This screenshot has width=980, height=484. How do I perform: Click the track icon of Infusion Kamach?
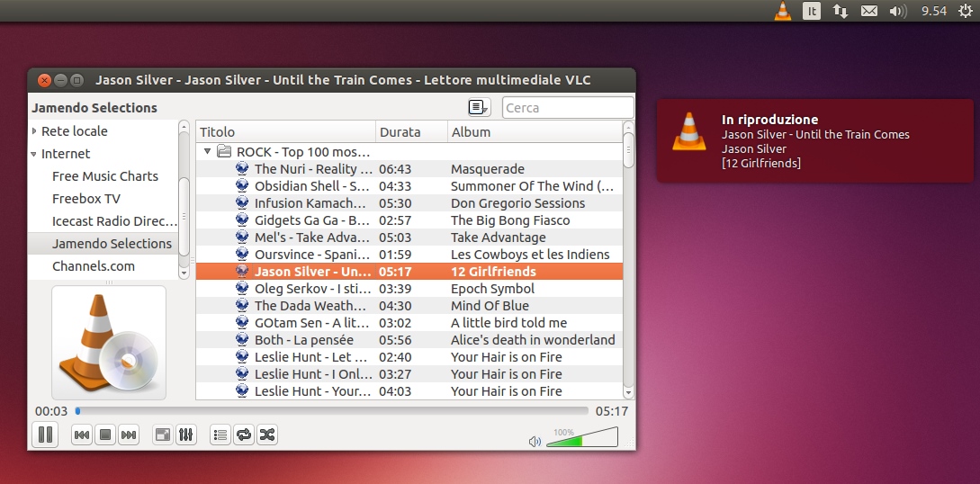coord(242,202)
